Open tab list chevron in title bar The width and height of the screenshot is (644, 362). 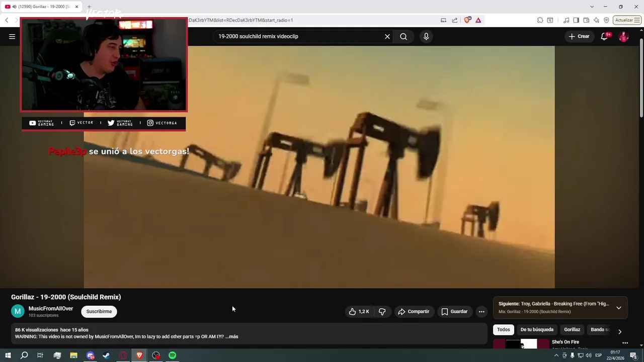point(592,7)
